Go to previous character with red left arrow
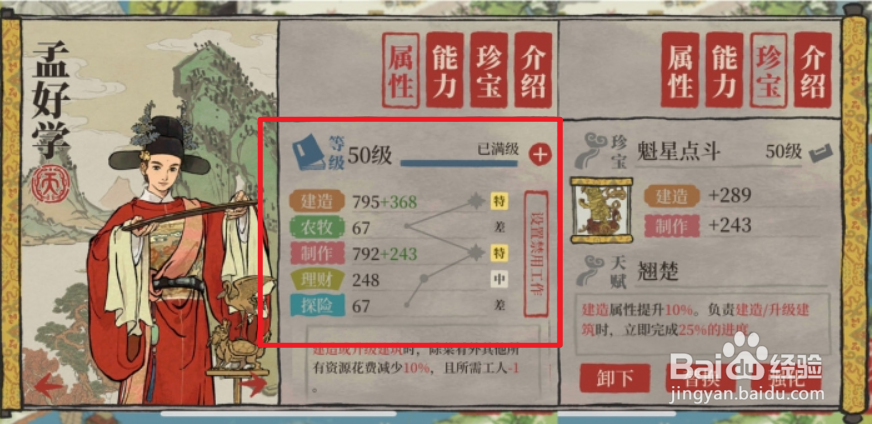Image resolution: width=872 pixels, height=424 pixels. click(49, 385)
